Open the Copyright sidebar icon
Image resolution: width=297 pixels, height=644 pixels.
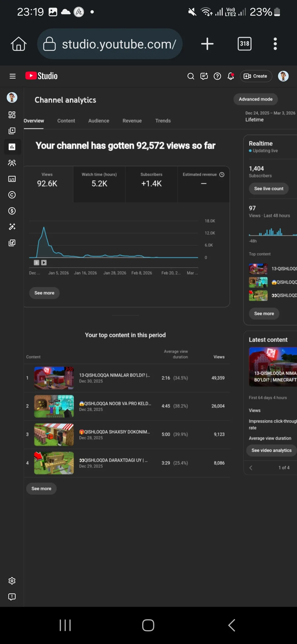12,195
